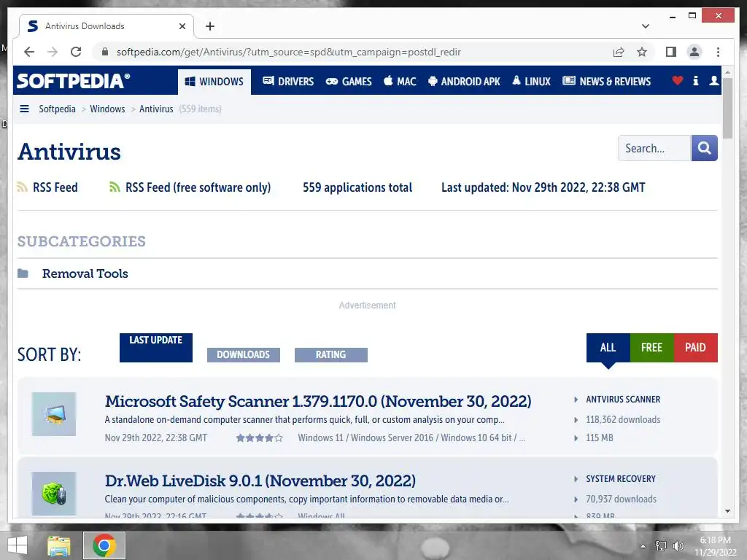Viewport: 747px width, 560px height.
Task: Click the user account icon in Softpedia header
Action: click(713, 80)
